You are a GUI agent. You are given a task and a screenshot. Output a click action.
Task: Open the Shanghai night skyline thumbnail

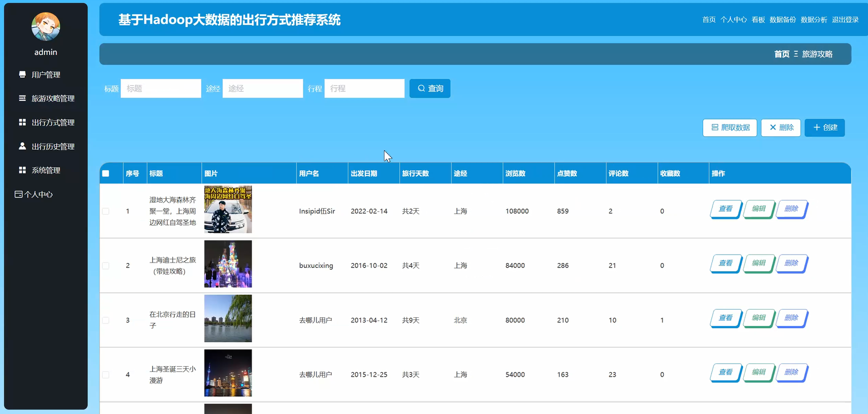[228, 373]
